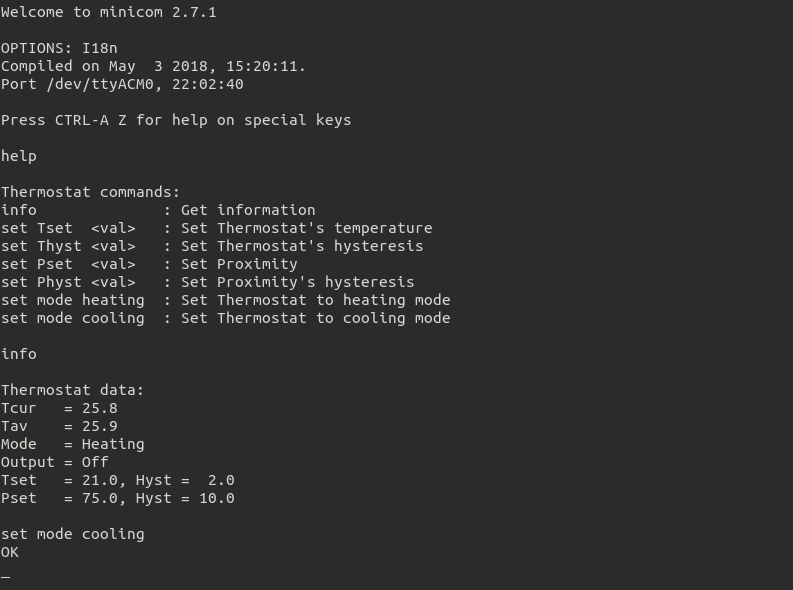793x590 pixels.
Task: Click the 'Tav = 25.9' reading
Action: [x=59, y=427]
